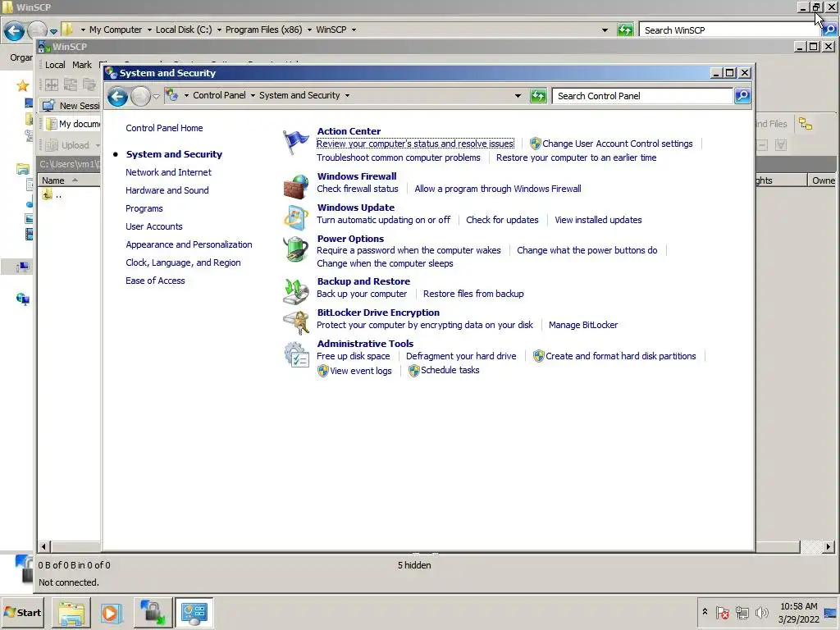Click the Control Panel address bar icon
This screenshot has width=840, height=630.
171,95
